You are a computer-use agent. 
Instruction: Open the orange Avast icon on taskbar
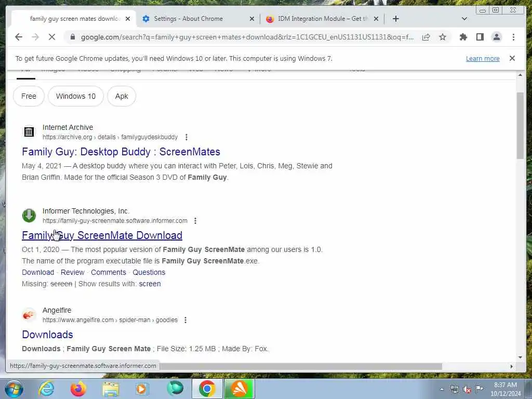click(239, 389)
